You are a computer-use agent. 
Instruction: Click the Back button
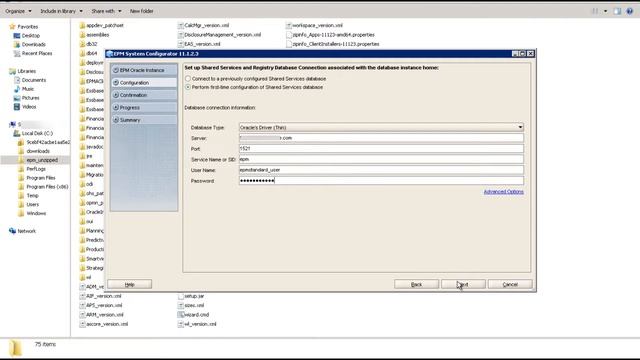pos(416,284)
